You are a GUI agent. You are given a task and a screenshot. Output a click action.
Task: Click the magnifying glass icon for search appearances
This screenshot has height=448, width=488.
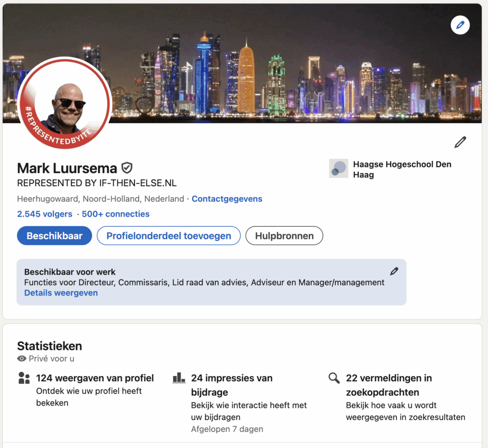pos(334,378)
